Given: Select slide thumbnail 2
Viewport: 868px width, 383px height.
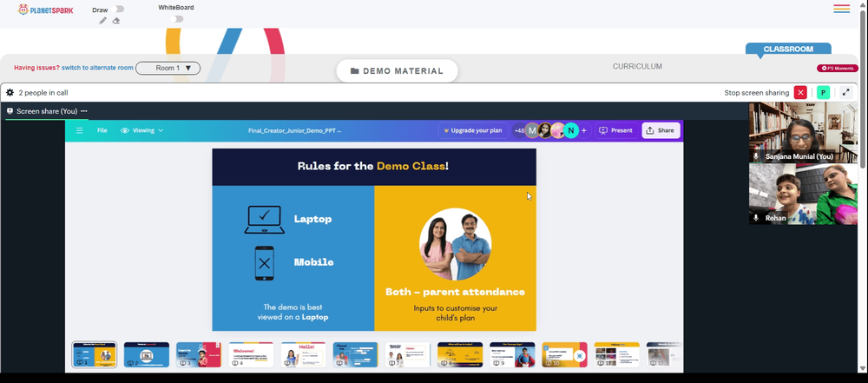Looking at the screenshot, I should coord(146,354).
